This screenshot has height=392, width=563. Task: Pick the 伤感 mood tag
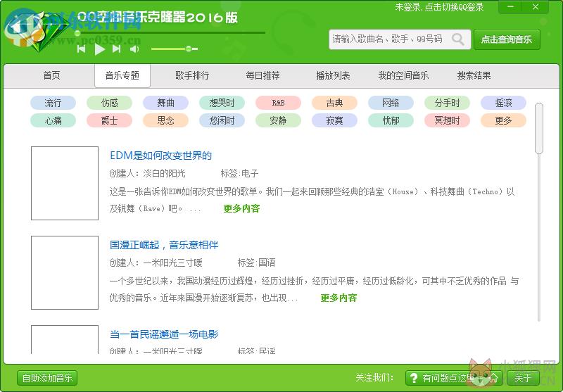110,103
